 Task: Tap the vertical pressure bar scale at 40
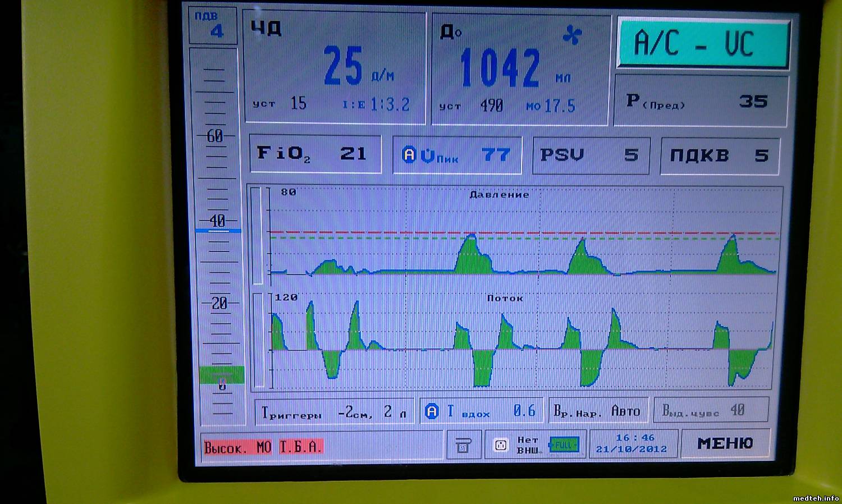point(217,222)
